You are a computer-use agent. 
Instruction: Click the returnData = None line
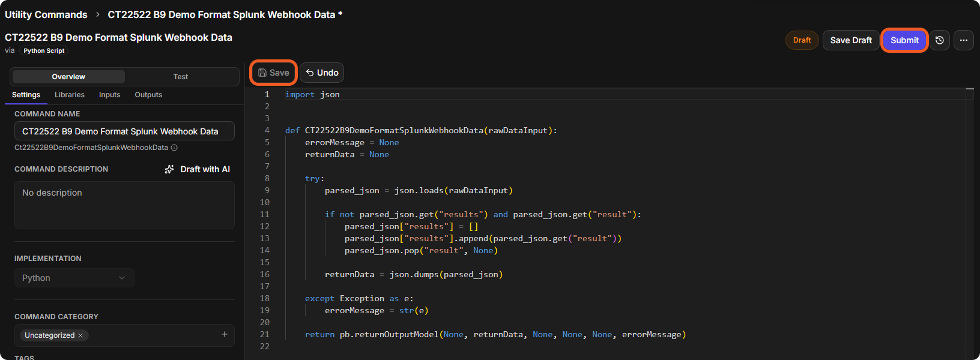[x=347, y=154]
